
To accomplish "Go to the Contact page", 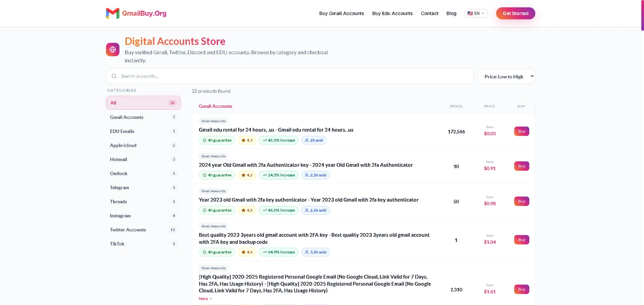I will pos(429,13).
